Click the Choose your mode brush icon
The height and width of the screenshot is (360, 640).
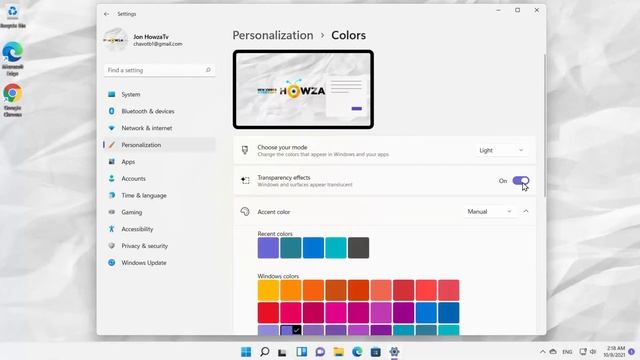[245, 150]
